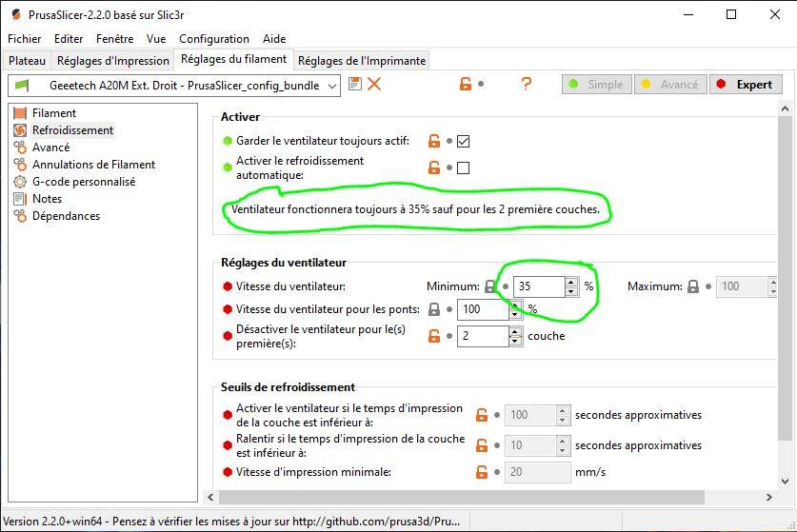The image size is (797, 532).
Task: Click the horizontal scrollbar thumb
Action: [x=461, y=497]
